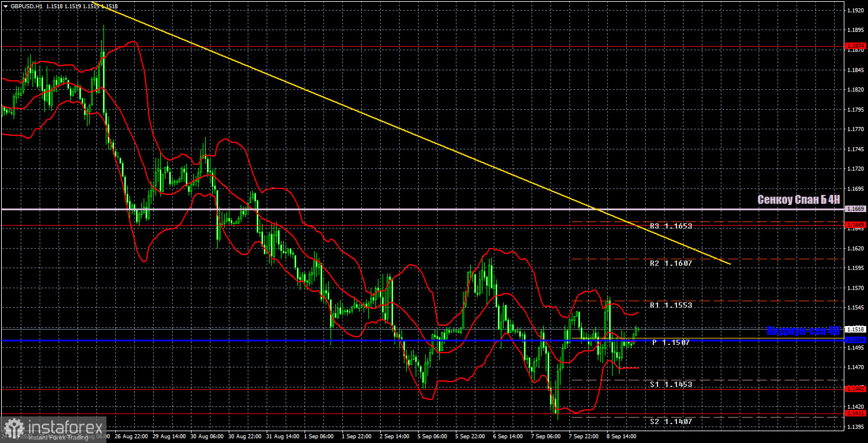
Task: Select the red 1.1874 price level tag
Action: (855, 45)
